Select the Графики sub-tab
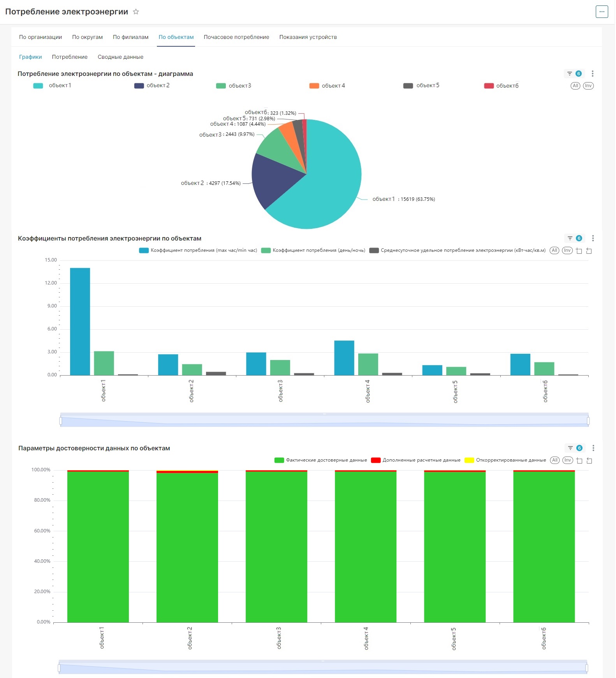Image resolution: width=616 pixels, height=678 pixels. coord(30,57)
